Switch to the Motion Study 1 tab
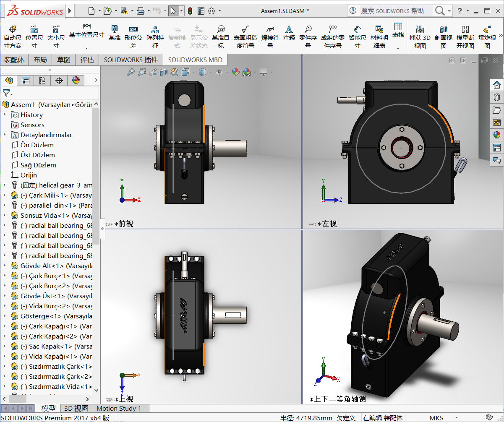Screen dimensions: 504x422 [119, 408]
